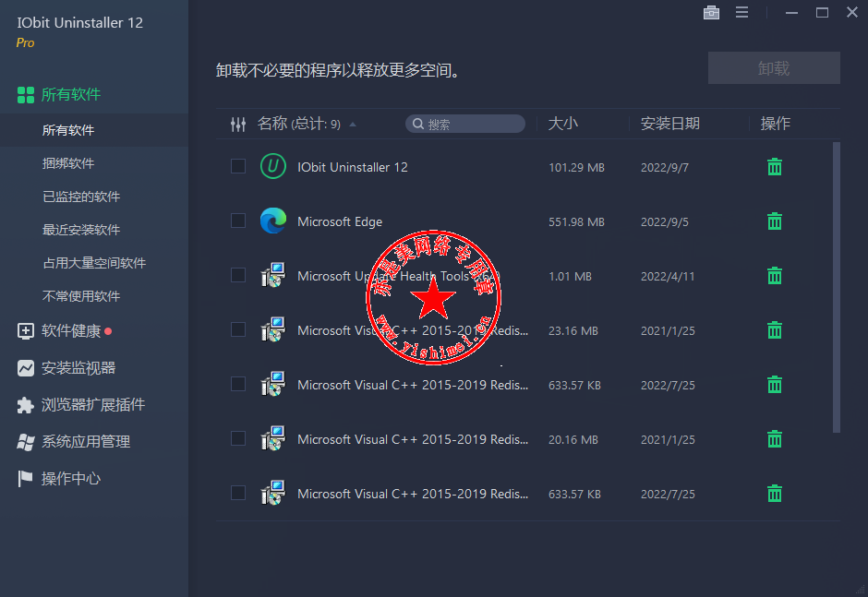Viewport: 868px width, 597px height.
Task: Click the green IObit Uninstaller program icon
Action: click(273, 166)
